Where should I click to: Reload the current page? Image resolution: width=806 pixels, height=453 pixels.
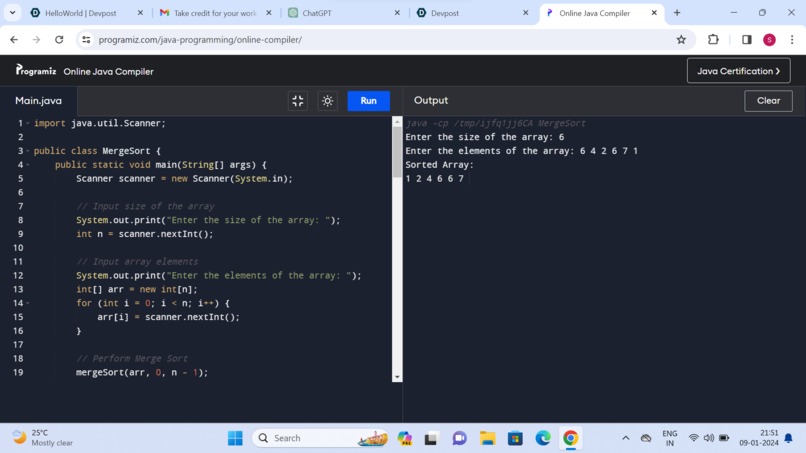click(x=59, y=40)
